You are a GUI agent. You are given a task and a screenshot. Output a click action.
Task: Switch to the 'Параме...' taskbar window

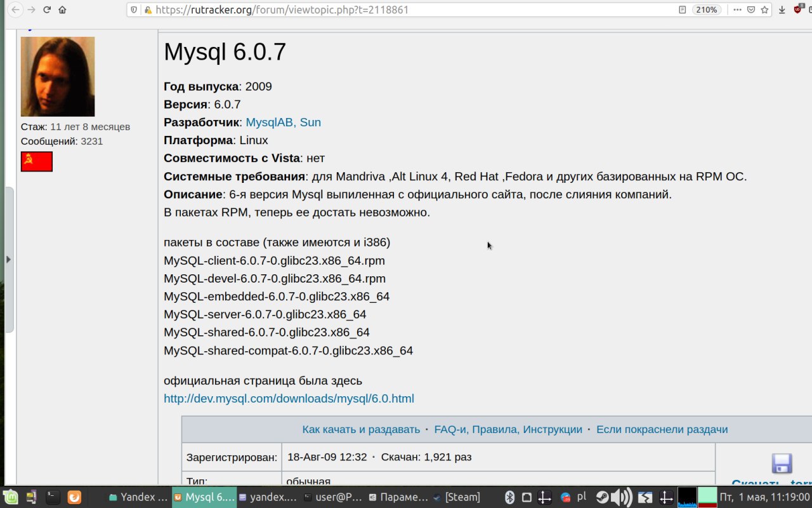pyautogui.click(x=398, y=497)
